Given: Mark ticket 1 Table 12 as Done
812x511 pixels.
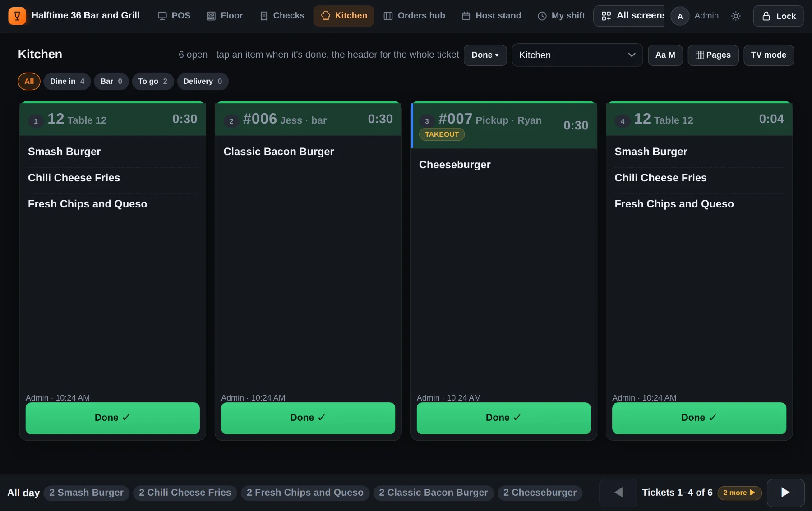Looking at the screenshot, I should pos(112,418).
